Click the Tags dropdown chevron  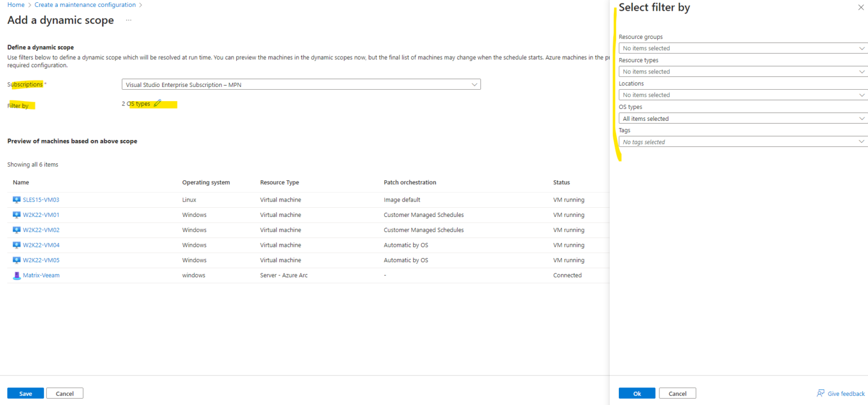pos(861,141)
